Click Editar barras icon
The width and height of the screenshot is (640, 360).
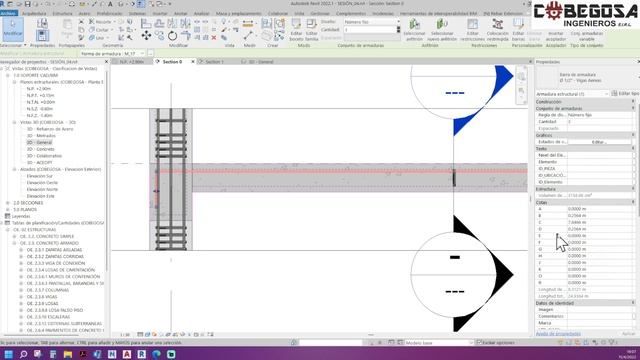(x=518, y=30)
